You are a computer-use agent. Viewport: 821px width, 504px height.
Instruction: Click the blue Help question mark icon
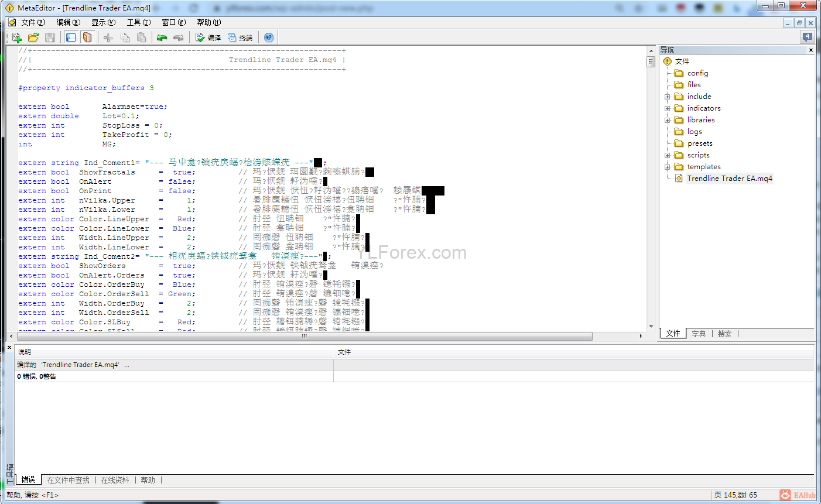tap(269, 37)
